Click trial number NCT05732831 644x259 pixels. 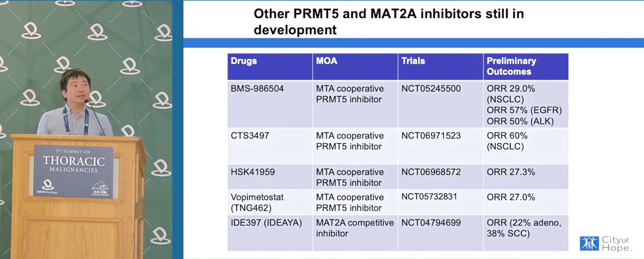point(429,197)
